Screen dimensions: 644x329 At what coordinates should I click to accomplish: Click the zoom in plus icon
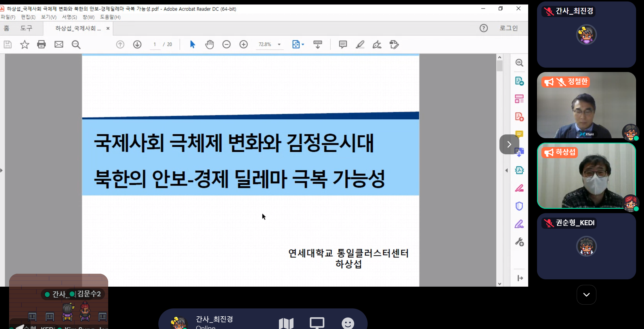coord(243,44)
